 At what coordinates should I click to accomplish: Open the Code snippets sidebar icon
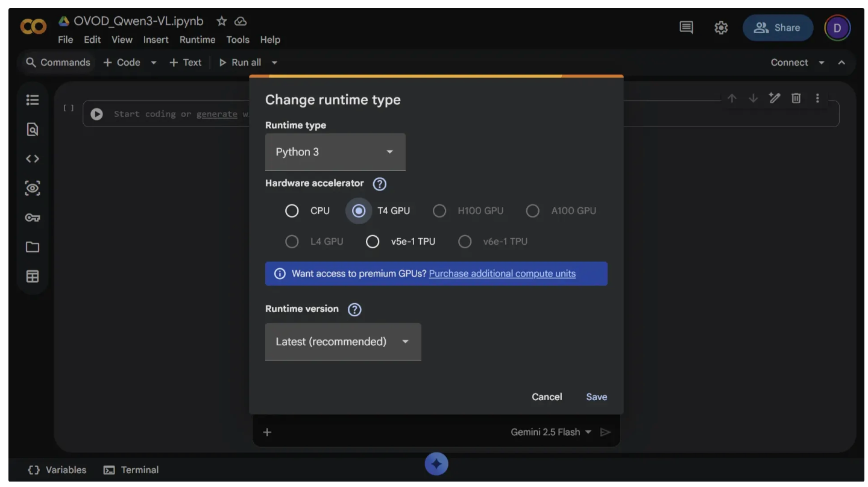[33, 159]
